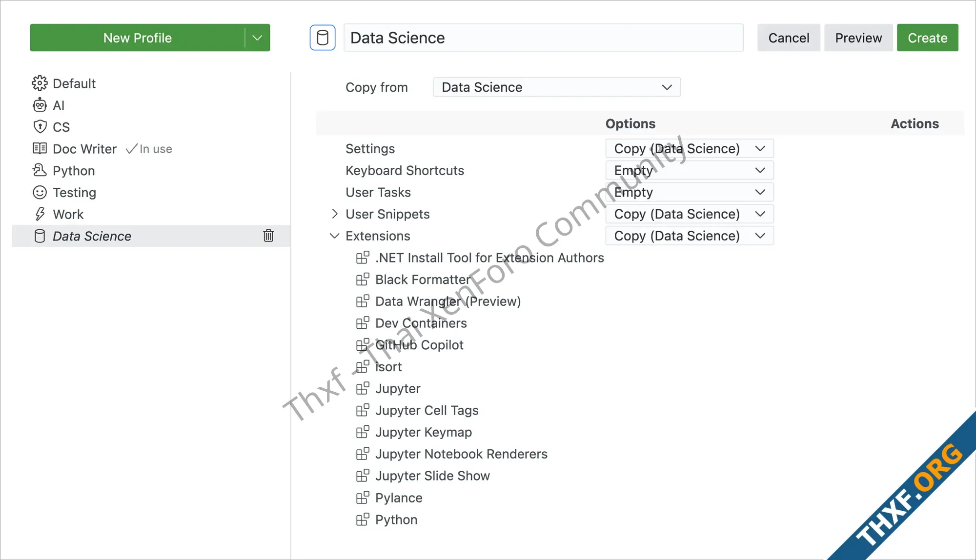
Task: Collapse the Extensions tree
Action: (x=334, y=236)
